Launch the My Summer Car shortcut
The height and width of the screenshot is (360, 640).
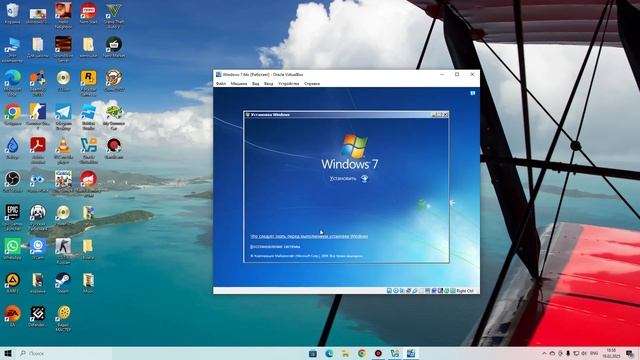(113, 116)
